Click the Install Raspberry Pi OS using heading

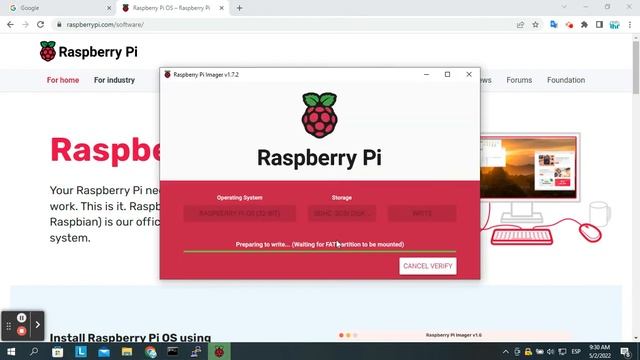pyautogui.click(x=130, y=338)
